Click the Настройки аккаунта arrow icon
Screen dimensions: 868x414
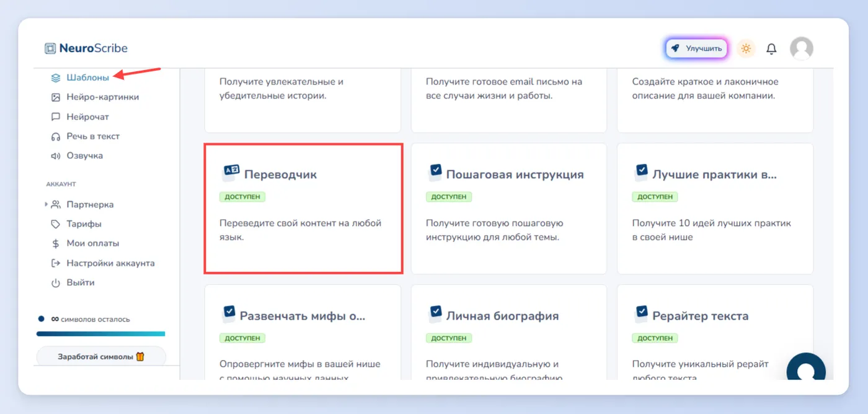pyautogui.click(x=56, y=263)
